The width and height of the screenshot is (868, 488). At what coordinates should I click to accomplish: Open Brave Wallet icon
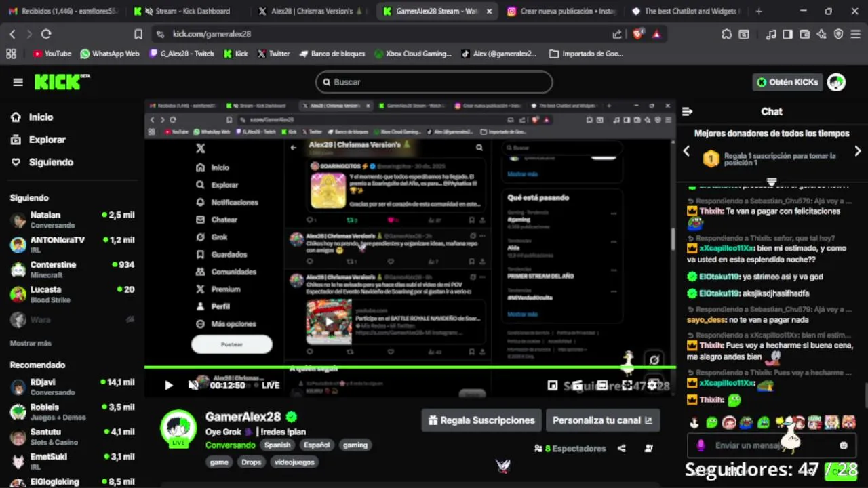point(804,34)
